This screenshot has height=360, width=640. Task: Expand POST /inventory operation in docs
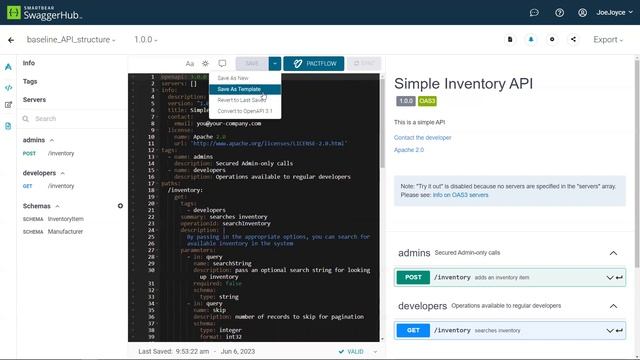tap(609, 278)
